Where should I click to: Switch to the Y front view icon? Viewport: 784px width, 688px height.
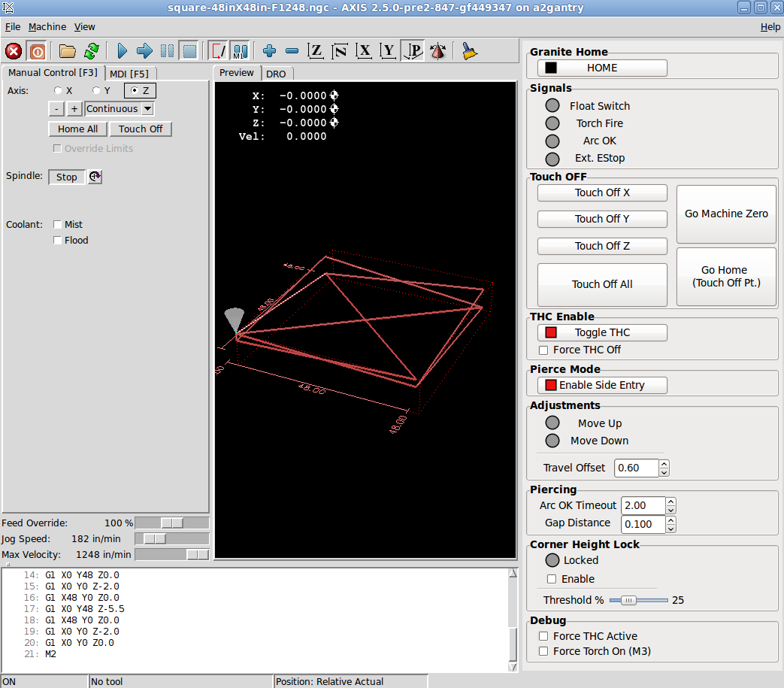[388, 51]
